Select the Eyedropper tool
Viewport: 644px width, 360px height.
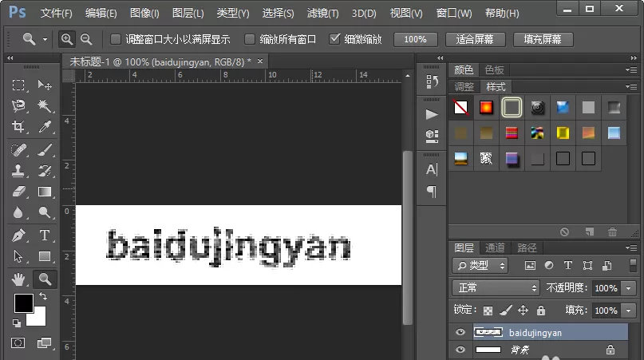point(45,127)
